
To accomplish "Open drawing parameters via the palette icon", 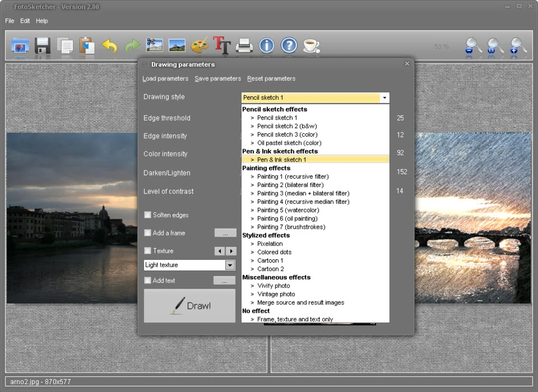I will pyautogui.click(x=199, y=45).
